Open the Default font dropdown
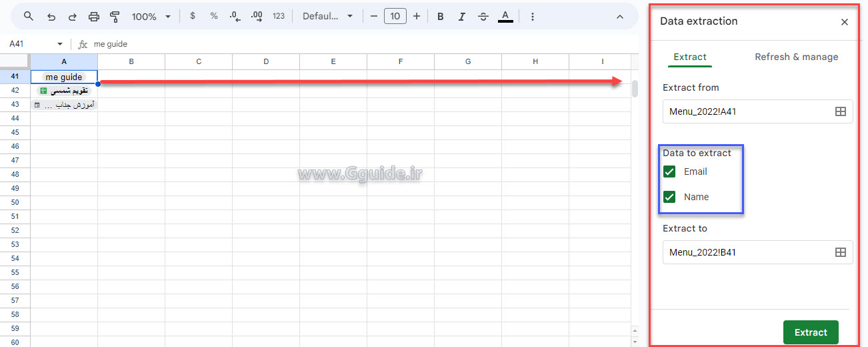 click(x=327, y=17)
